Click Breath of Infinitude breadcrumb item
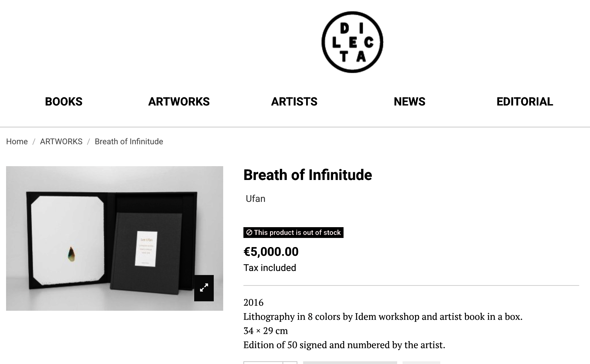The height and width of the screenshot is (364, 590). pos(129,142)
